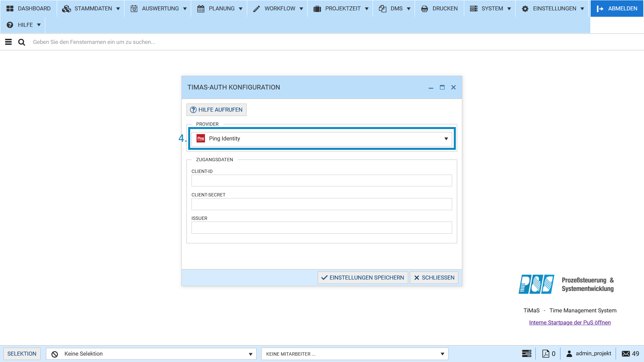The height and width of the screenshot is (362, 644).
Task: Open the Planung menu
Action: pos(219,9)
